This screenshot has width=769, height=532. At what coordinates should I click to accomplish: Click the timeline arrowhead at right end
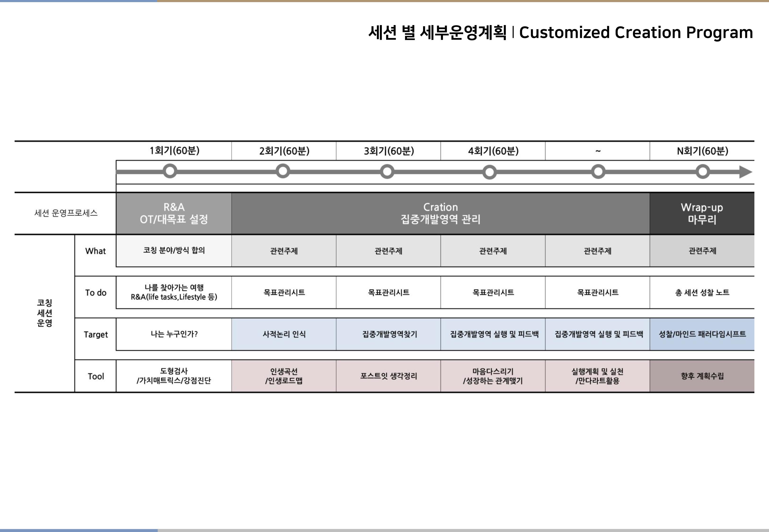pyautogui.click(x=745, y=172)
